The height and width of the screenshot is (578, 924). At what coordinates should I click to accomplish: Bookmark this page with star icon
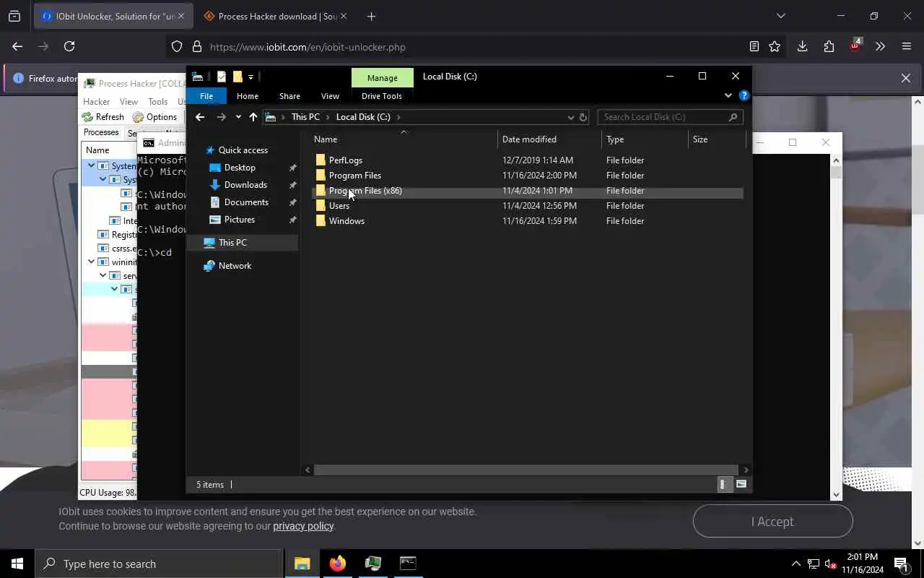coord(775,47)
